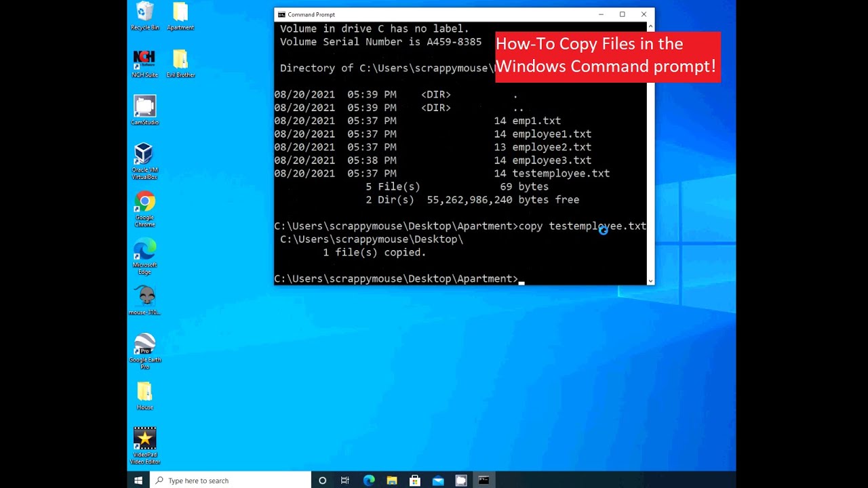Click the '5 File(s)' summary text

click(x=393, y=186)
